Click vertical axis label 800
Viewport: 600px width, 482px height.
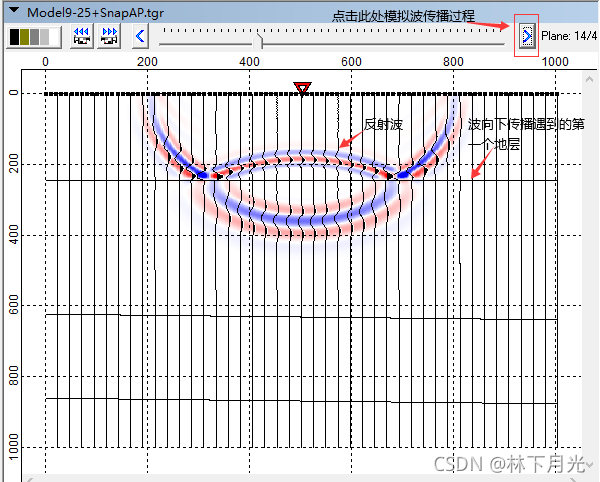[14, 376]
